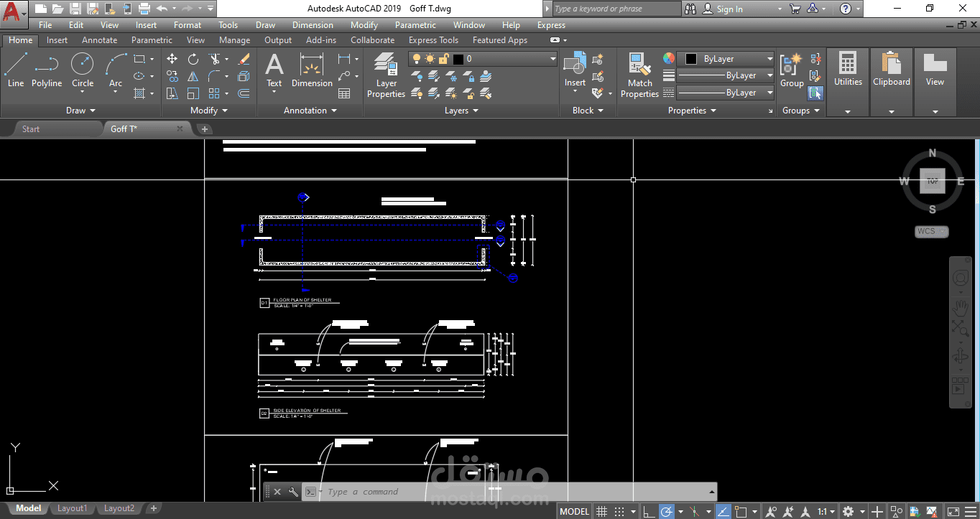Toggle Ortho mode in the status bar
This screenshot has width=980, height=519.
tap(649, 512)
